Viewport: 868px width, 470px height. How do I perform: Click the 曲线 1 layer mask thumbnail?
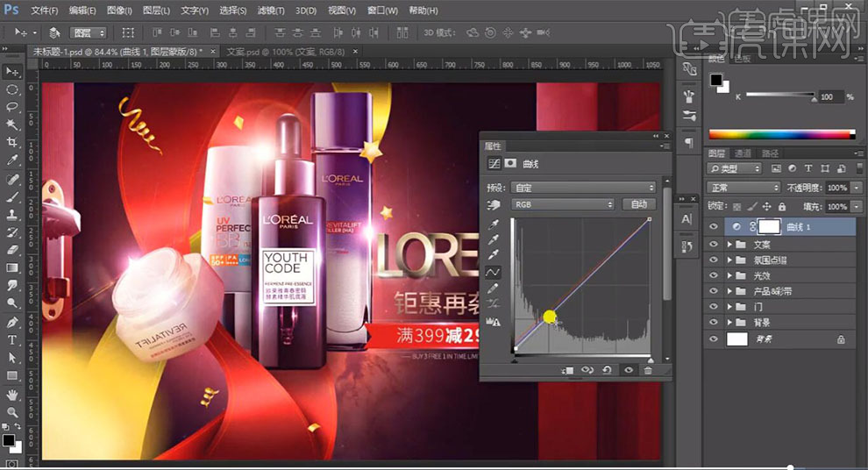[x=769, y=226]
